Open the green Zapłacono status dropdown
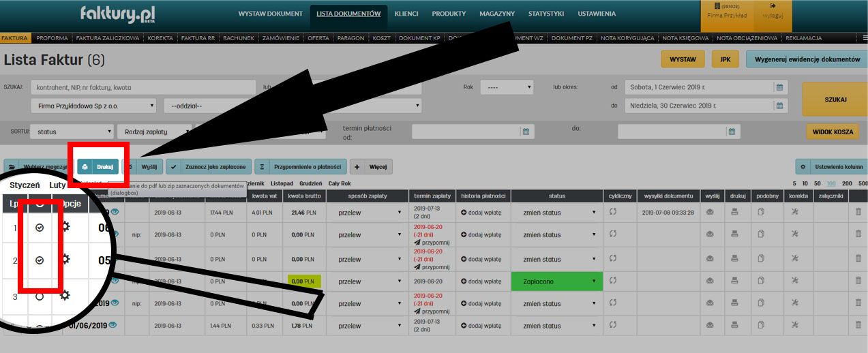This screenshot has height=353, width=868. point(556,281)
